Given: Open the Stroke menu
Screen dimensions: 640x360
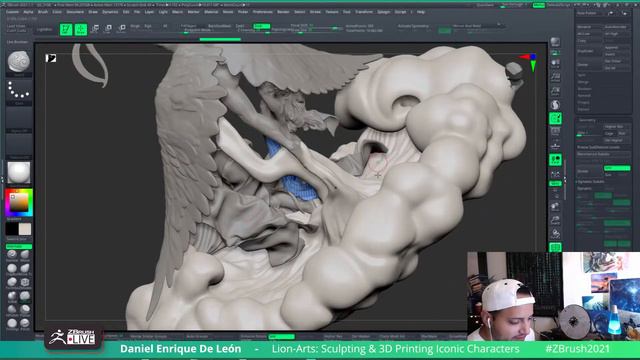Looking at the screenshot, I should (x=315, y=12).
